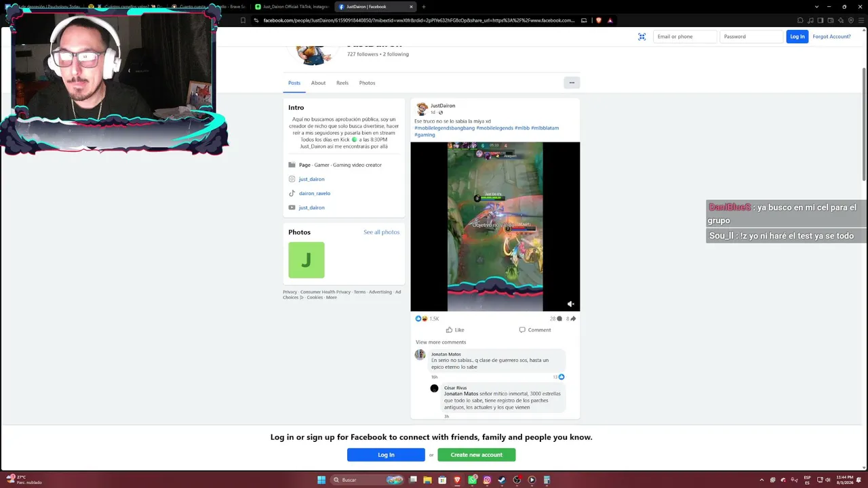This screenshot has height=488, width=868.
Task: Play the Mobile Legends post video
Action: [495, 226]
